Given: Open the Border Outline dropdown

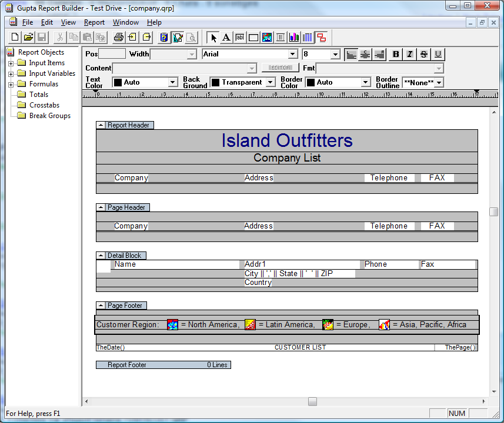Looking at the screenshot, I should coord(439,83).
